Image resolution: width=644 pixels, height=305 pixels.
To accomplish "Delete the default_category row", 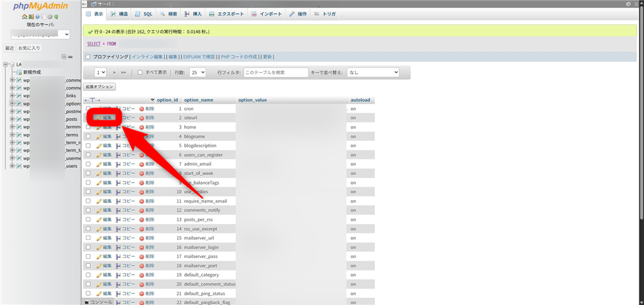I will (x=147, y=275).
